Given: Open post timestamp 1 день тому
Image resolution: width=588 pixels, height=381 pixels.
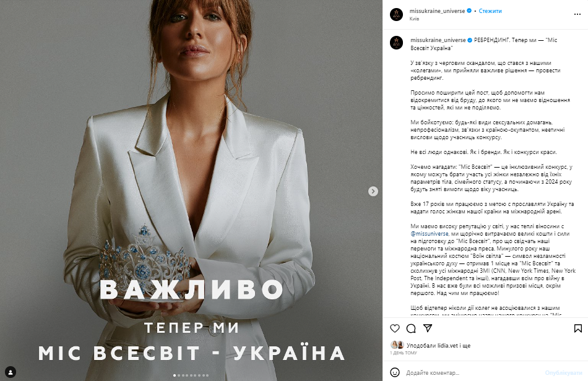Looking at the screenshot, I should coord(404,353).
